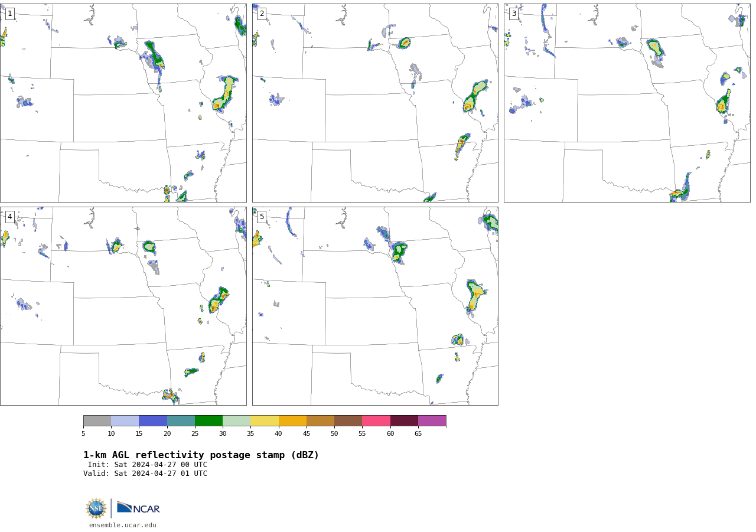
Task: Click the ensemble.ucar.edu text
Action: tap(123, 525)
